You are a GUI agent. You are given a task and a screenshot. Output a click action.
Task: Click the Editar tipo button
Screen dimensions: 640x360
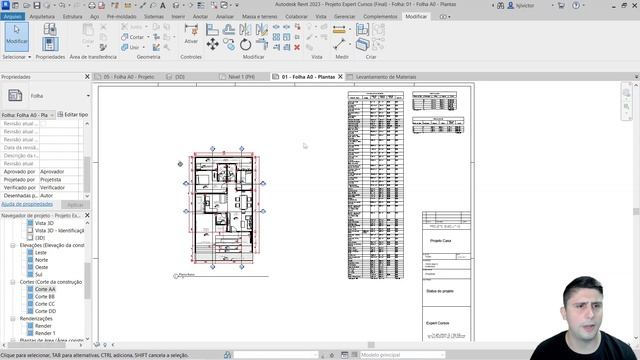tap(73, 115)
